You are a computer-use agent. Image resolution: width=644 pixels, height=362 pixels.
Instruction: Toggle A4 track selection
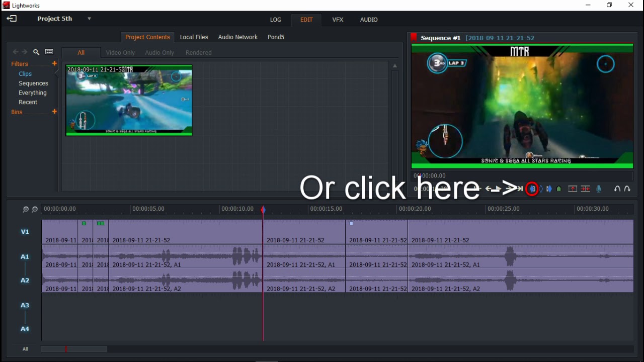pyautogui.click(x=25, y=329)
